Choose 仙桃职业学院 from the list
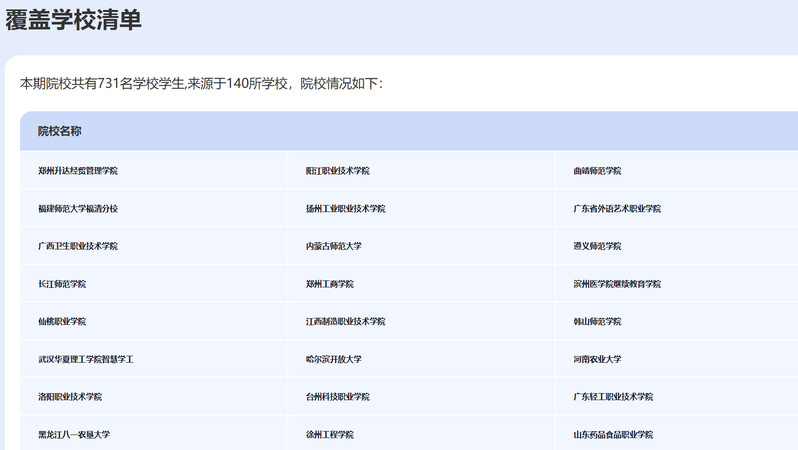798x450 pixels. pyautogui.click(x=62, y=322)
